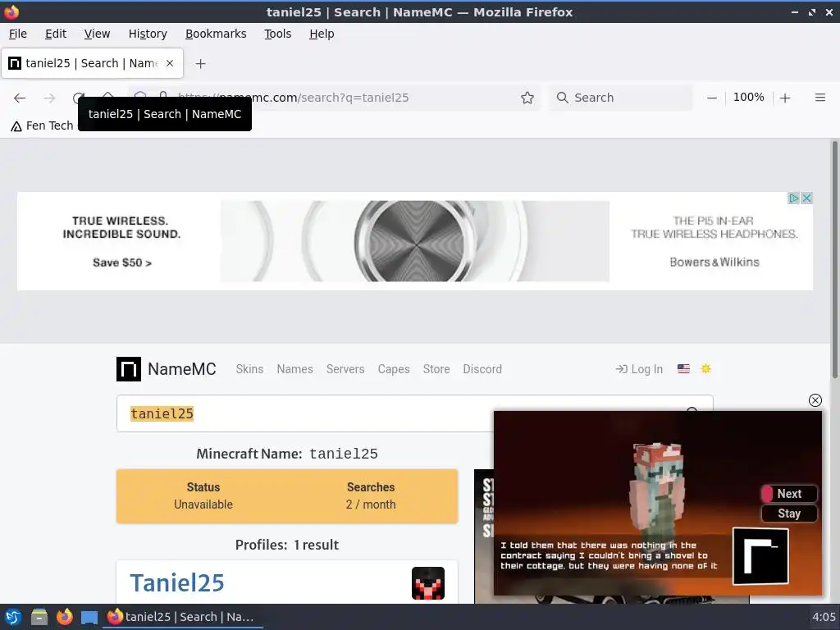Viewport: 840px width, 630px height.
Task: Click the NameMC brand name text
Action: (181, 369)
